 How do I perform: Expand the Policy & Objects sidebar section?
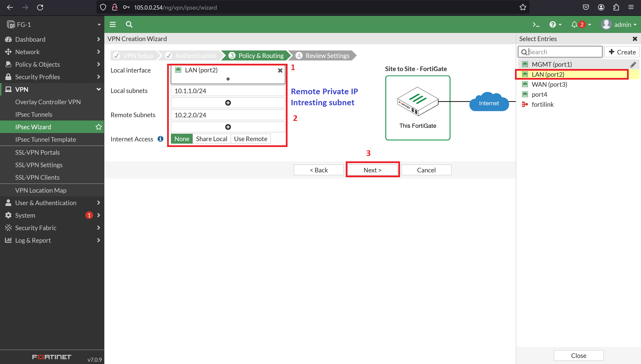click(x=53, y=64)
